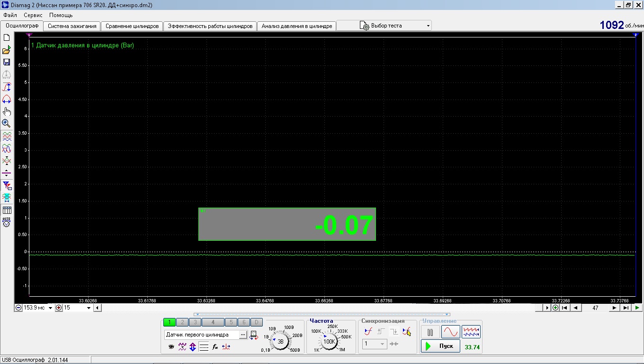Go to the previous frame button
644x364 pixels.
tap(576, 308)
